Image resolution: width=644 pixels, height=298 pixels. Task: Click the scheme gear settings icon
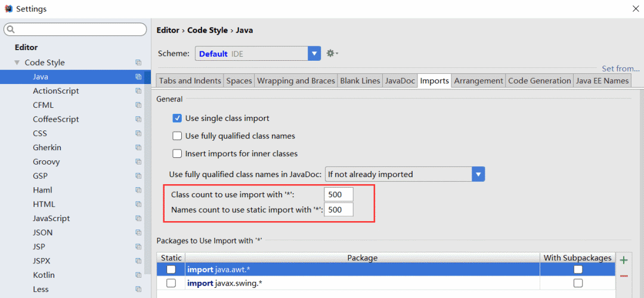click(332, 54)
